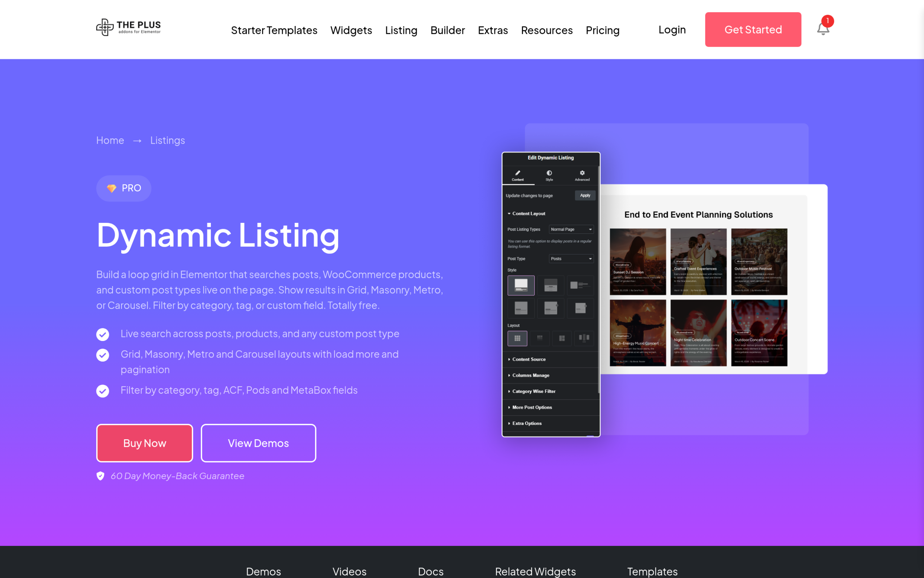Click the checkmark beside Live search bullet
This screenshot has width=924, height=578.
[103, 335]
